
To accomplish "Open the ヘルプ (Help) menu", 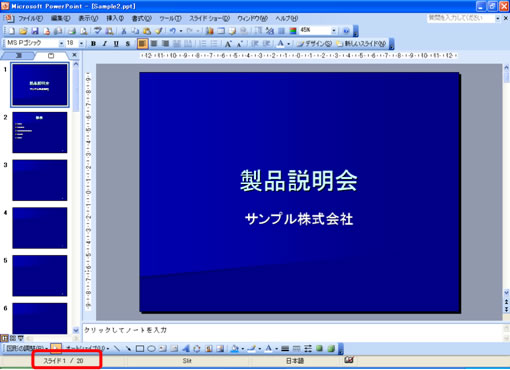I will [x=286, y=19].
